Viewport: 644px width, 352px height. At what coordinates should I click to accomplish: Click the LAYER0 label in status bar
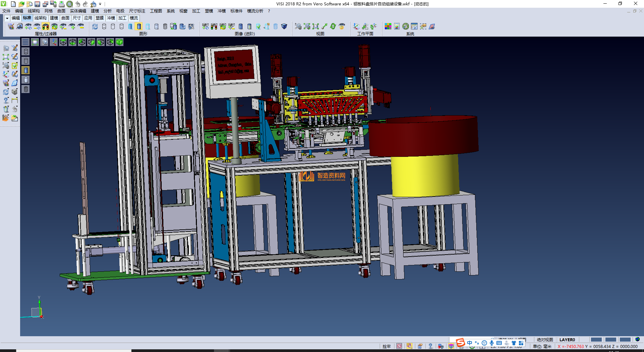click(x=567, y=340)
